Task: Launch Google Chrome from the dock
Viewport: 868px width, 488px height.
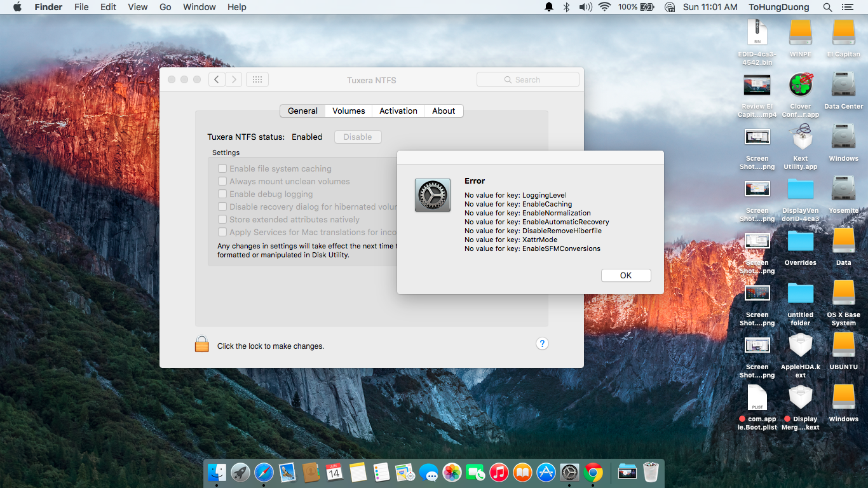Action: tap(593, 472)
